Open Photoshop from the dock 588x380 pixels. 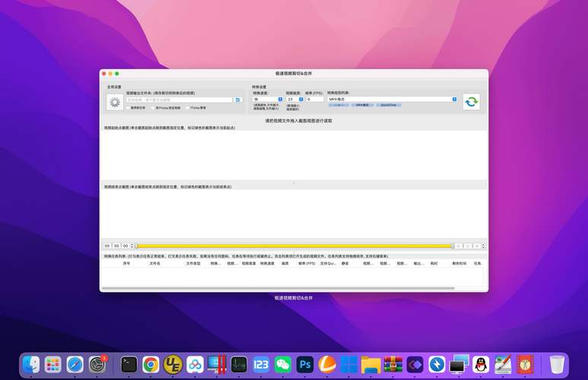pos(306,365)
